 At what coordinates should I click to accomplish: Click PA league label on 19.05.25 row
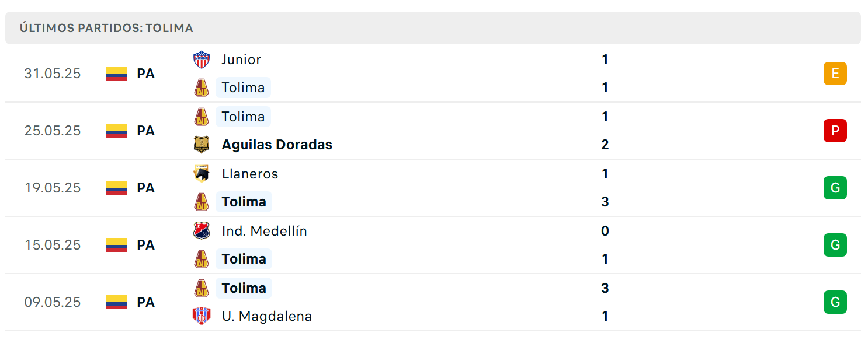pyautogui.click(x=146, y=188)
